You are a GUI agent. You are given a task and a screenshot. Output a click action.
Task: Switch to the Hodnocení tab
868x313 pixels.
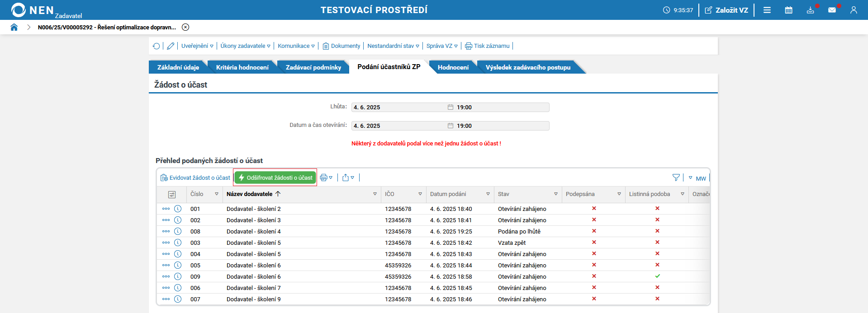pyautogui.click(x=453, y=67)
